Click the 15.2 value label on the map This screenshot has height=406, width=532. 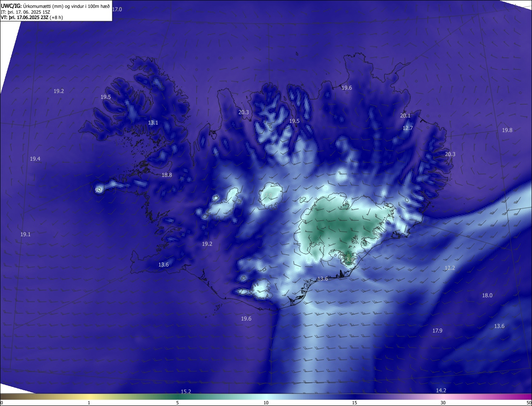click(x=186, y=392)
